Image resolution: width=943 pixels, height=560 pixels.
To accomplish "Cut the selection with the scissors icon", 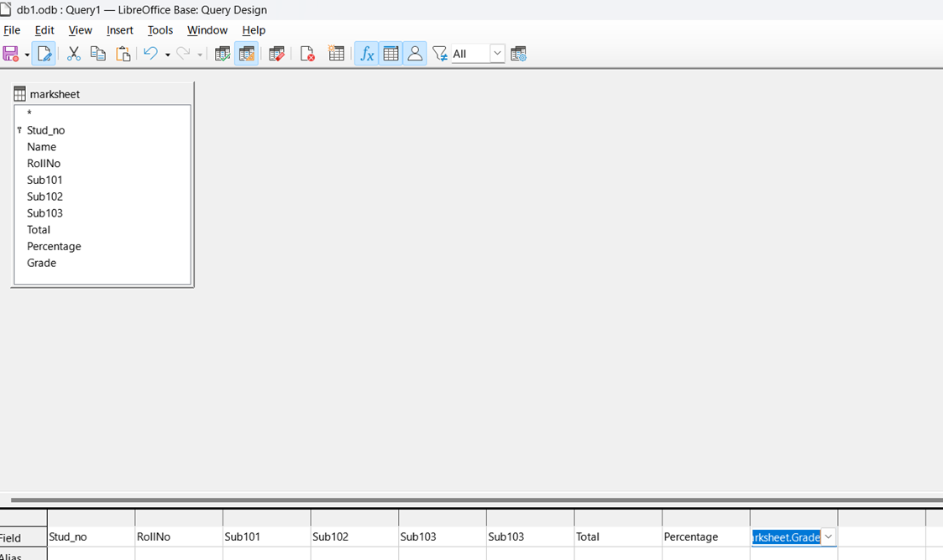I will pos(73,54).
